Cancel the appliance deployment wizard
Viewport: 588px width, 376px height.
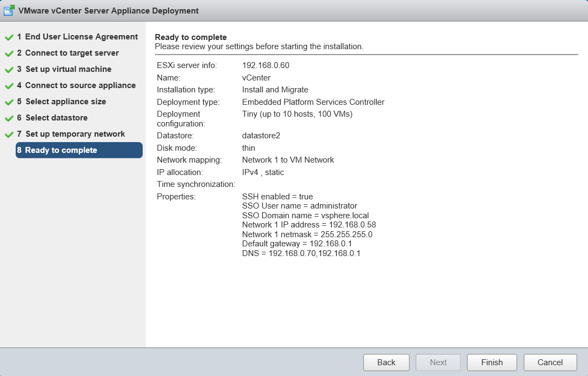[x=550, y=362]
